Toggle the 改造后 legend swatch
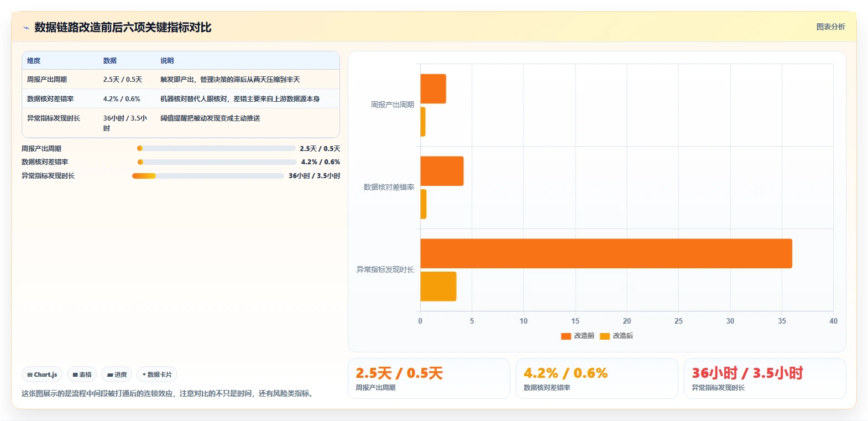The width and height of the screenshot is (868, 421). (605, 336)
